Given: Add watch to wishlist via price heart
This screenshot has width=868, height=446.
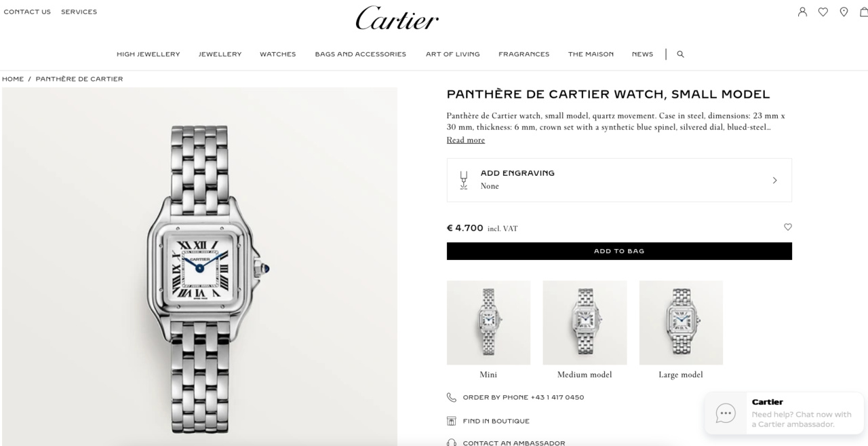Looking at the screenshot, I should [787, 227].
